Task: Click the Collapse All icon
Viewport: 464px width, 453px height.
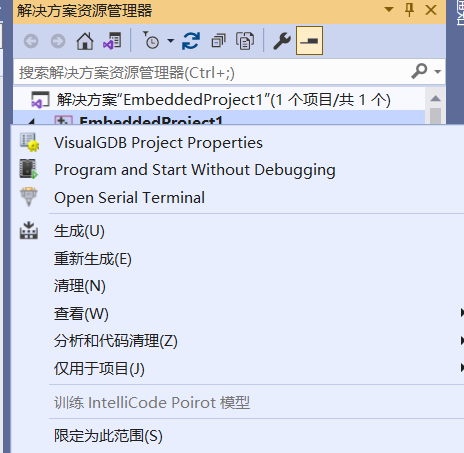Action: pos(218,41)
